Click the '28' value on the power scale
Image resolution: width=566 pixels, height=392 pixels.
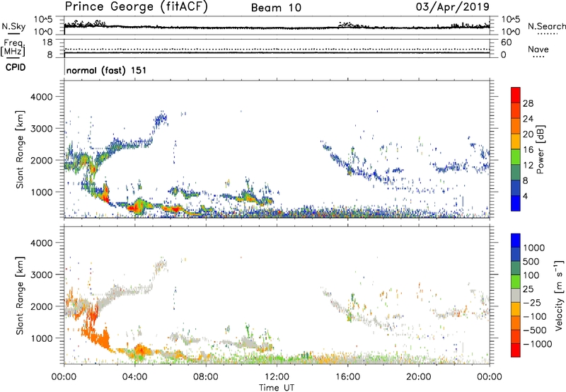click(x=528, y=103)
